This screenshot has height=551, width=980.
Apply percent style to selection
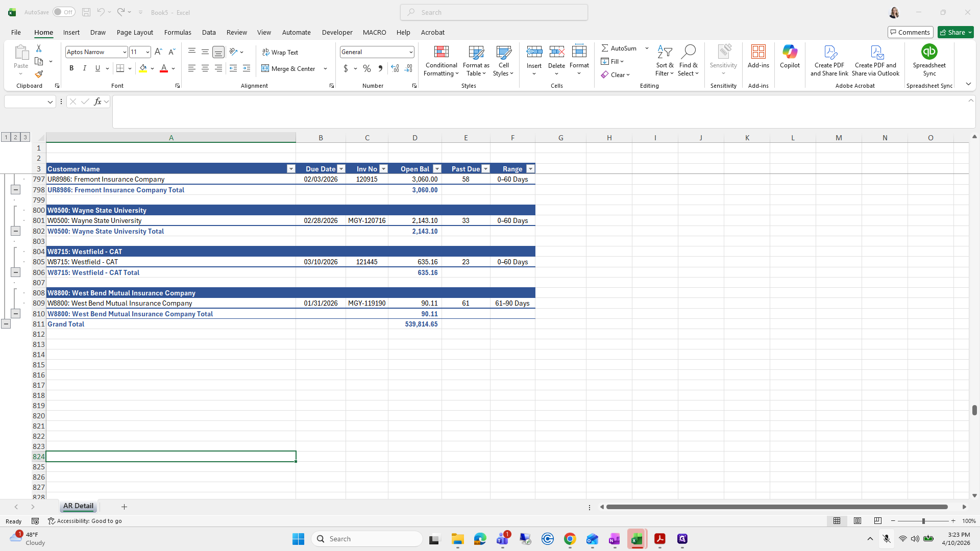(366, 68)
